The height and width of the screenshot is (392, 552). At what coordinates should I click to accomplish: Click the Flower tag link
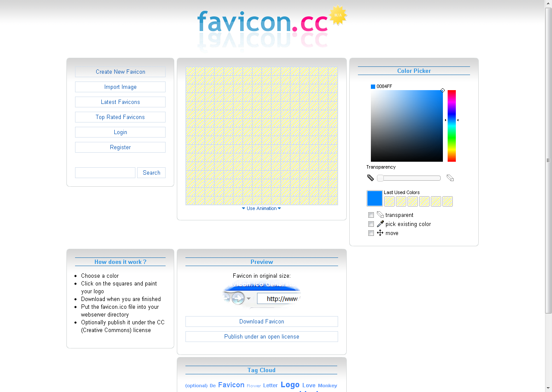tap(254, 386)
